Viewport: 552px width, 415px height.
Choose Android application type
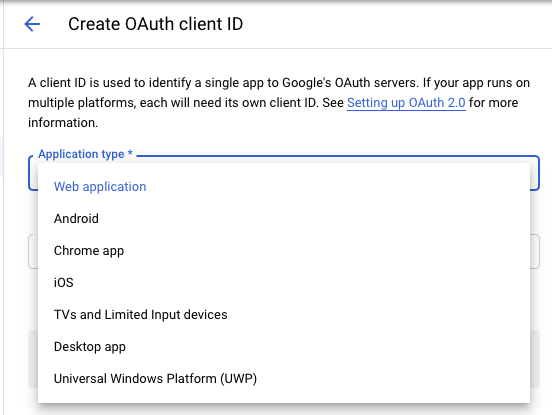(284, 219)
